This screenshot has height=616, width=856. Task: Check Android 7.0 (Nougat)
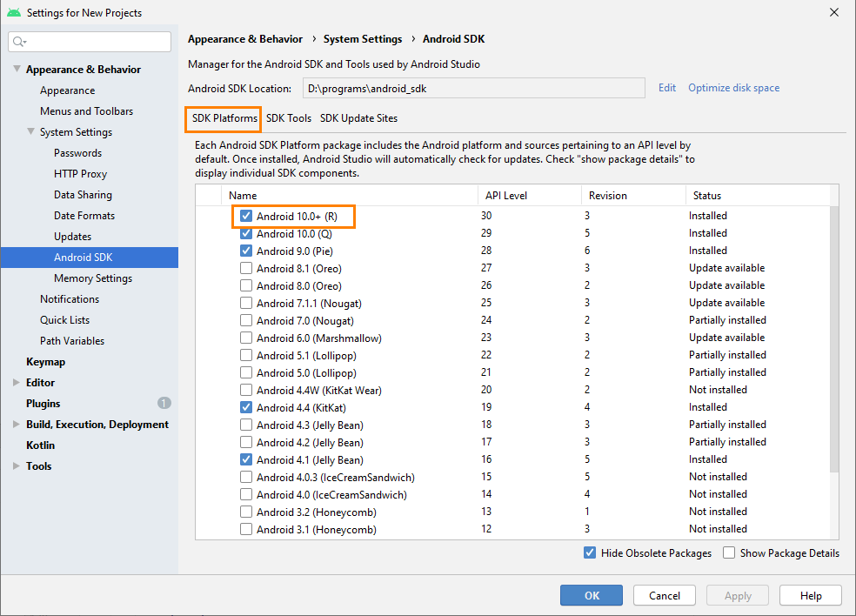point(246,319)
